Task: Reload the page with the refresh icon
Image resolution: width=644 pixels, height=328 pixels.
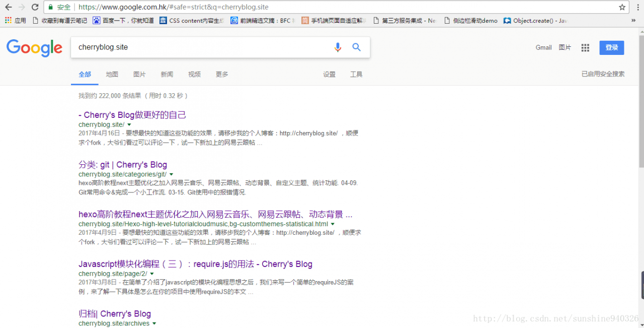Action: [35, 7]
